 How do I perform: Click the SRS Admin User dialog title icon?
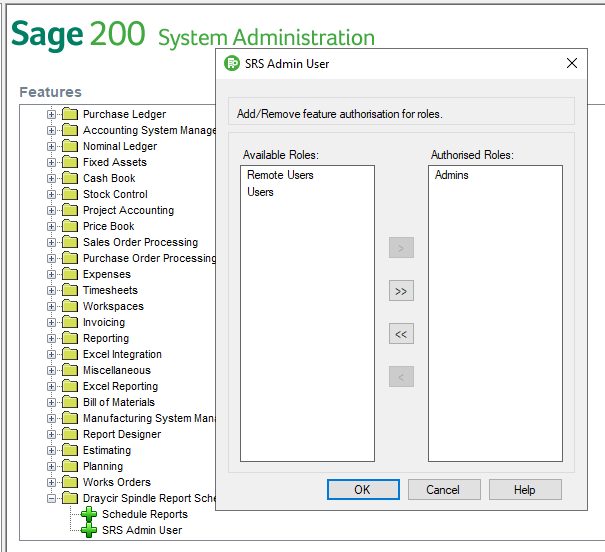pyautogui.click(x=232, y=63)
